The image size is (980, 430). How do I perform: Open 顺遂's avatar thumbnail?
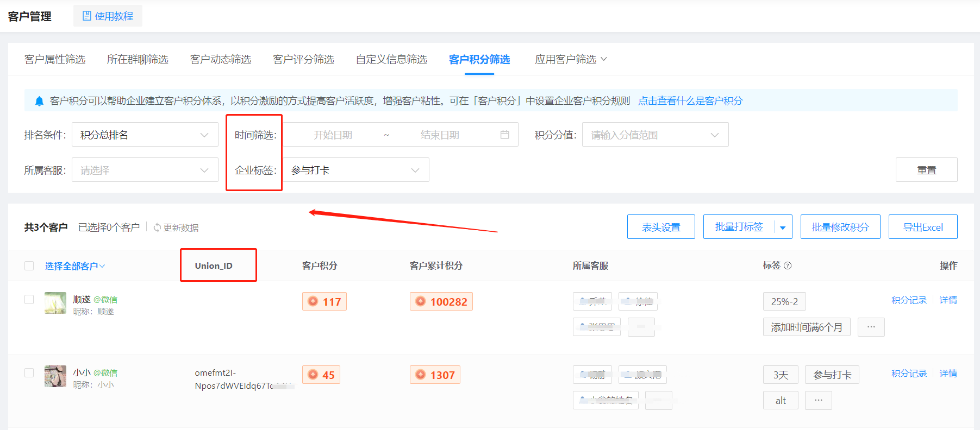(x=55, y=303)
